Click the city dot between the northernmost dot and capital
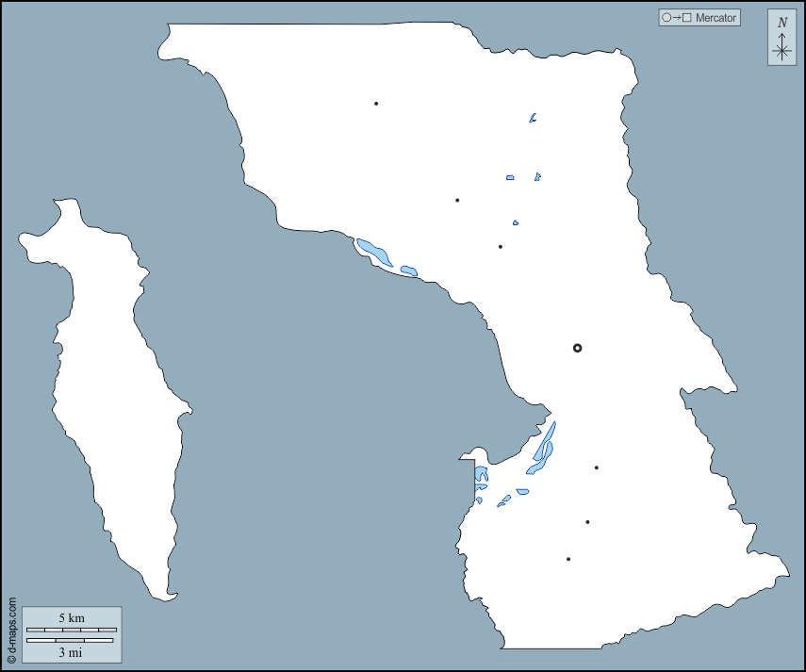806x672 pixels. tap(457, 200)
